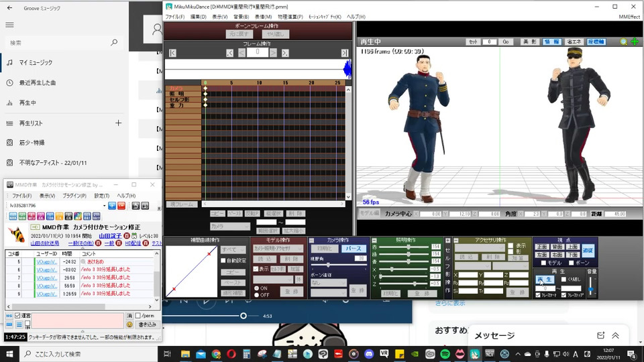The height and width of the screenshot is (362, 644).
Task: Toggle accessory shadow checkbox
Action: [x=511, y=251]
